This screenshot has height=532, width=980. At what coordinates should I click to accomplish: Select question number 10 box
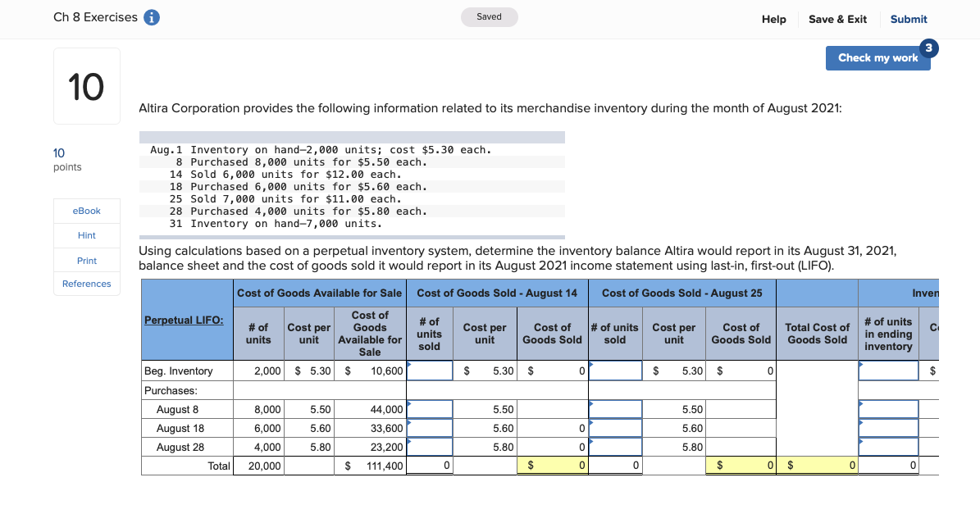pos(87,86)
